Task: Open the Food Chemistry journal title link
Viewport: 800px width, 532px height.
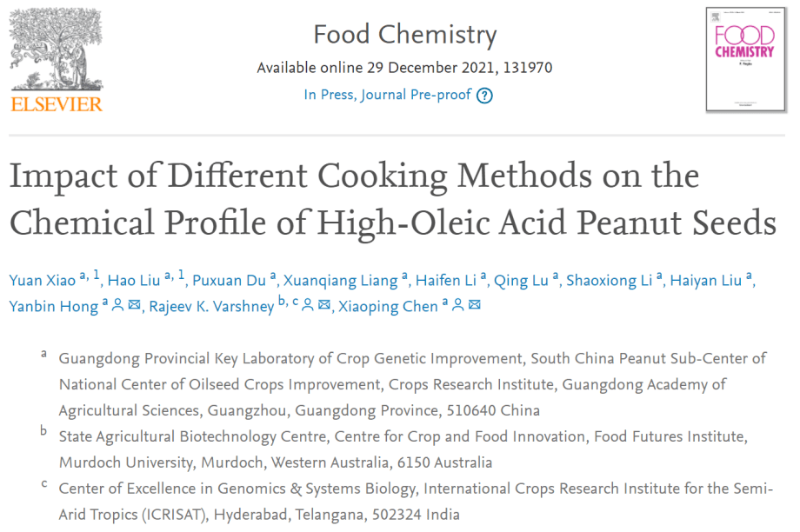Action: tap(404, 36)
